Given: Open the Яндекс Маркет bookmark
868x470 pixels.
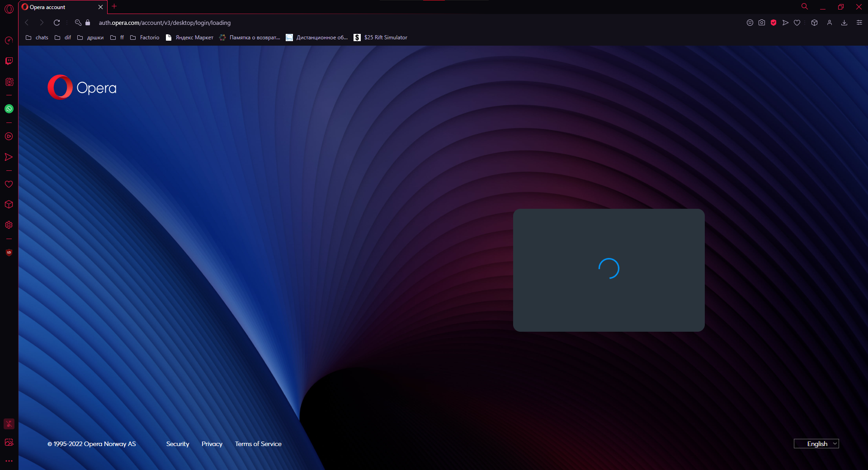Looking at the screenshot, I should [189, 38].
